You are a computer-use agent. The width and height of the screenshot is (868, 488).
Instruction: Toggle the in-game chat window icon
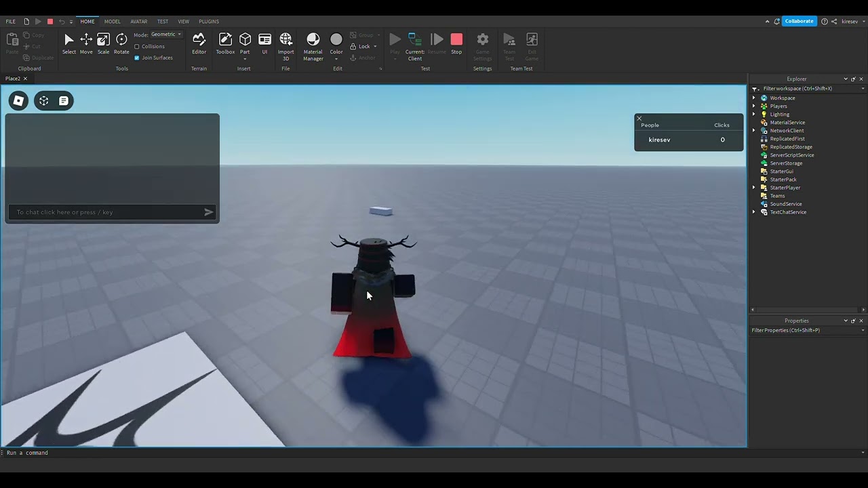click(63, 101)
